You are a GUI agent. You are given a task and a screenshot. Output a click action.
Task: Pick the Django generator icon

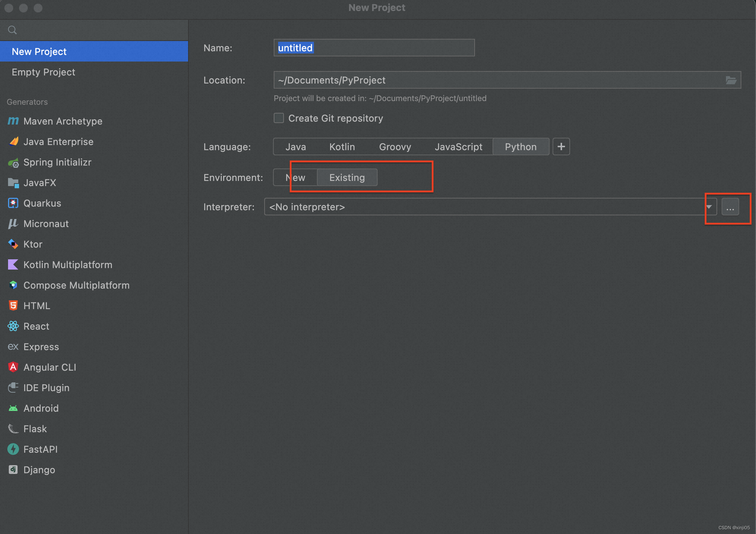pos(13,470)
